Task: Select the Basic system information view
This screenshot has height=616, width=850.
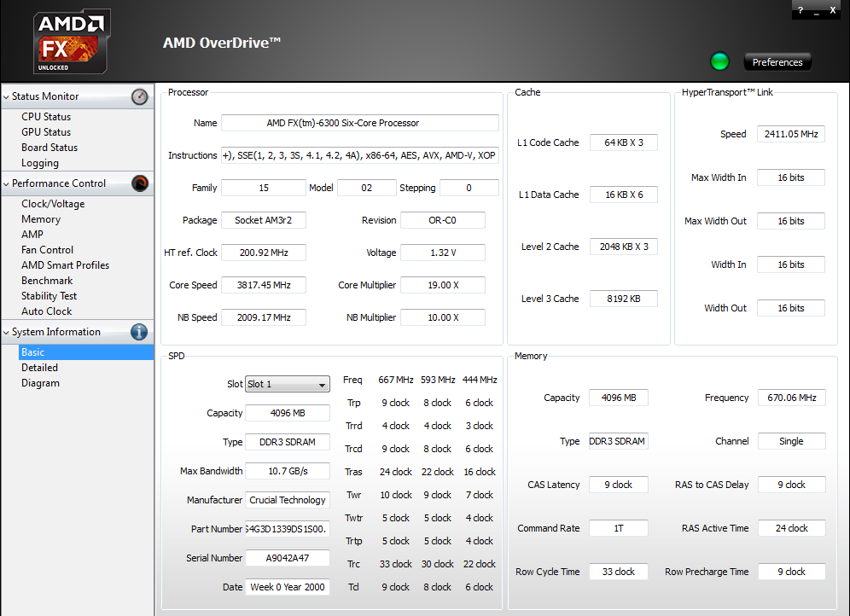Action: 85,352
